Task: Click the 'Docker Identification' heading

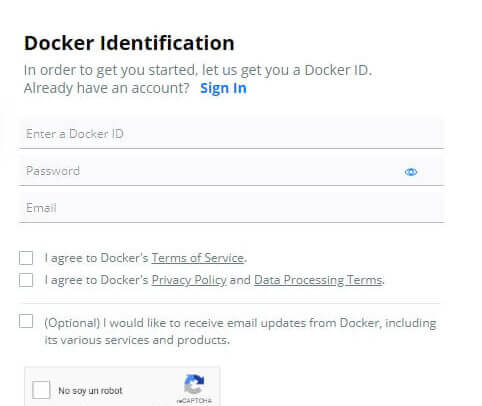Action: [x=129, y=43]
